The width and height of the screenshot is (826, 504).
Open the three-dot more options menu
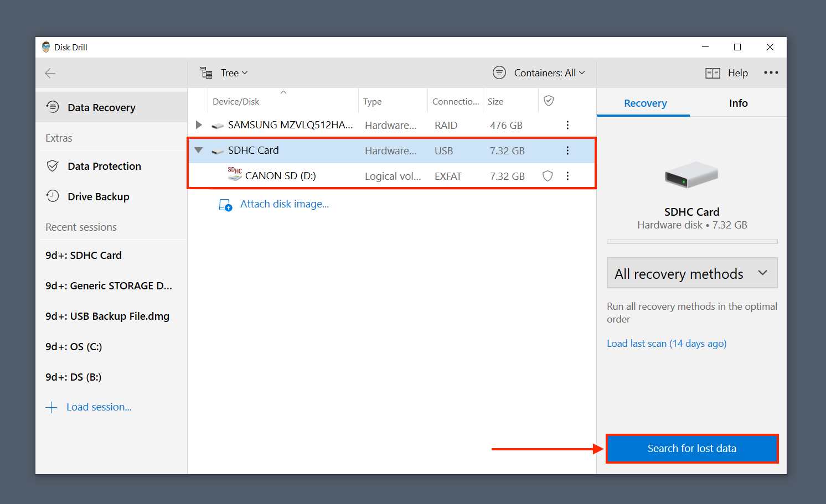click(771, 72)
